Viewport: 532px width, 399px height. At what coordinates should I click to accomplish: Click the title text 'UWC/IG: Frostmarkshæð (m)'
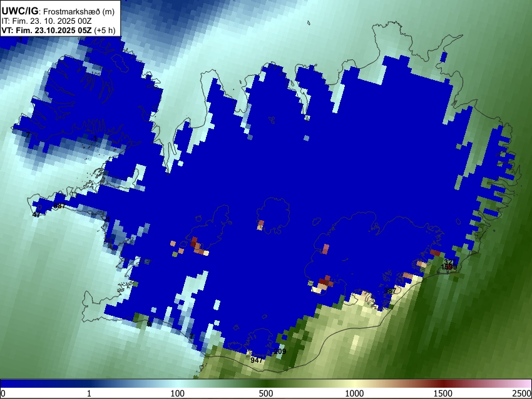(x=58, y=11)
